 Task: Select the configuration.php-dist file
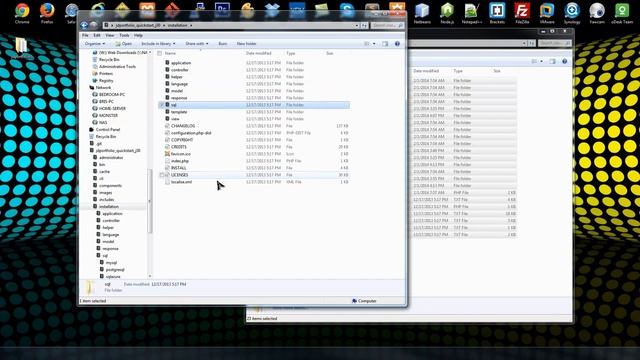point(191,133)
